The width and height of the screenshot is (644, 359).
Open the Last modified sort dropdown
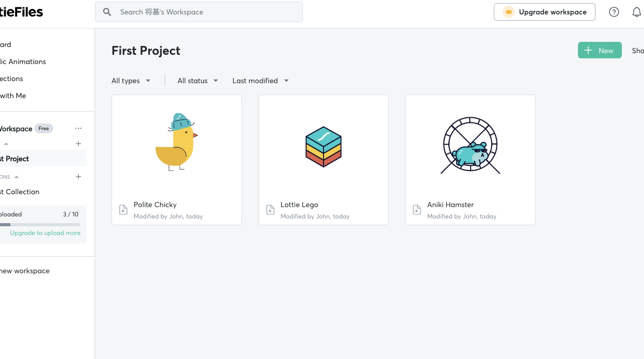[260, 81]
